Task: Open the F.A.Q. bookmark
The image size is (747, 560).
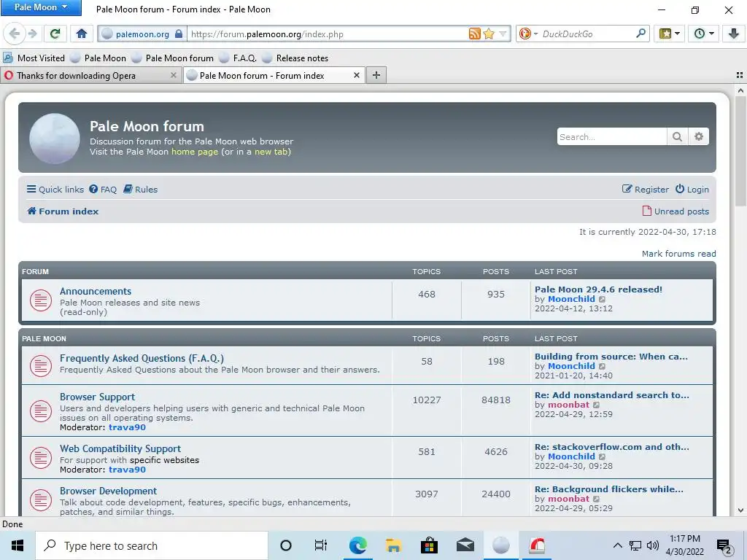Action: (x=239, y=58)
